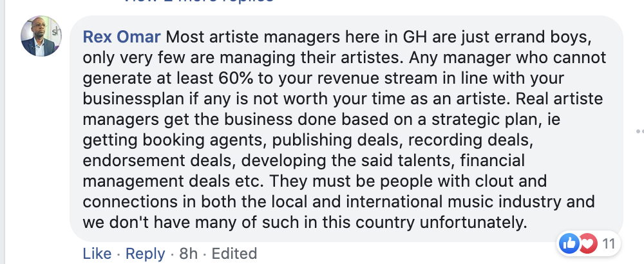The image size is (644, 264).
Task: Click the blue thumbs-up reaction icon
Action: coord(569,243)
